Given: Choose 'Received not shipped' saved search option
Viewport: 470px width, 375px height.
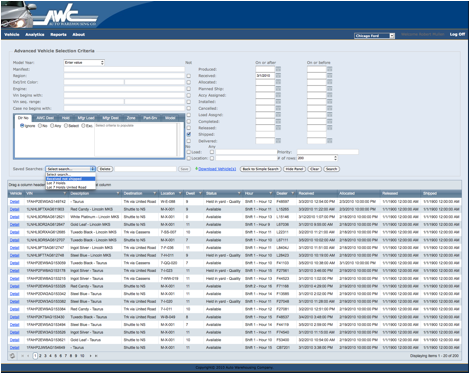Looking at the screenshot, I should [x=71, y=179].
